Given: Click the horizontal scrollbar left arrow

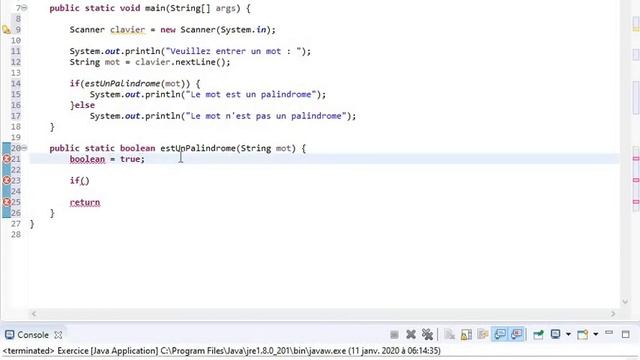Looking at the screenshot, I should (34, 313).
